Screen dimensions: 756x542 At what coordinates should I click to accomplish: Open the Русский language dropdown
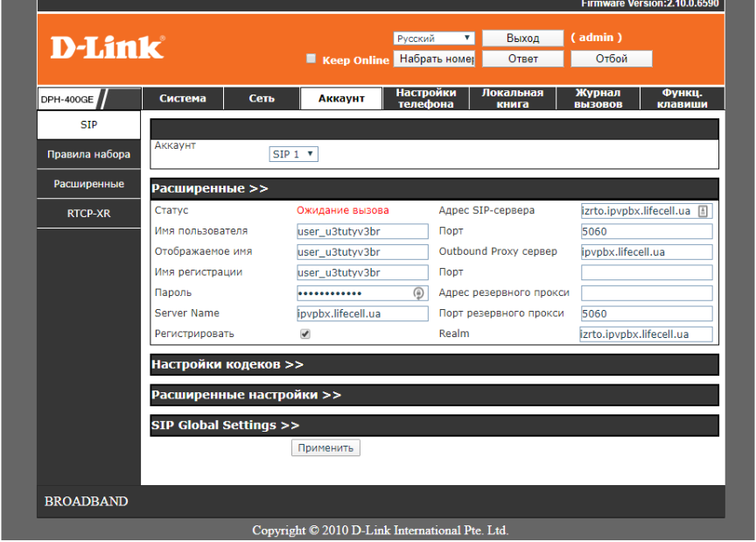point(434,39)
